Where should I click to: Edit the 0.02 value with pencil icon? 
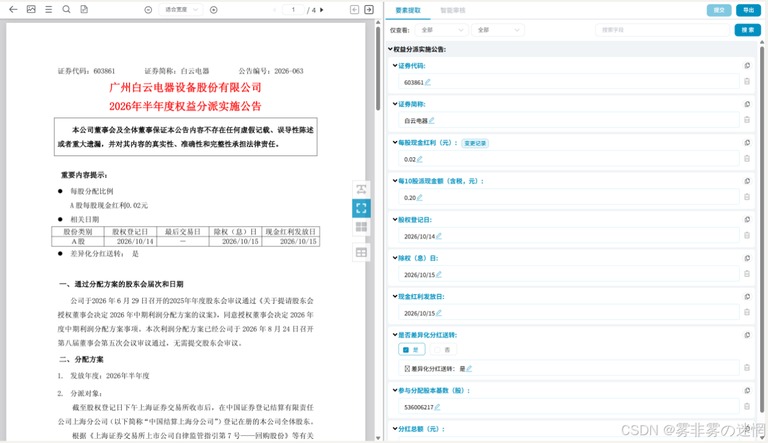420,159
